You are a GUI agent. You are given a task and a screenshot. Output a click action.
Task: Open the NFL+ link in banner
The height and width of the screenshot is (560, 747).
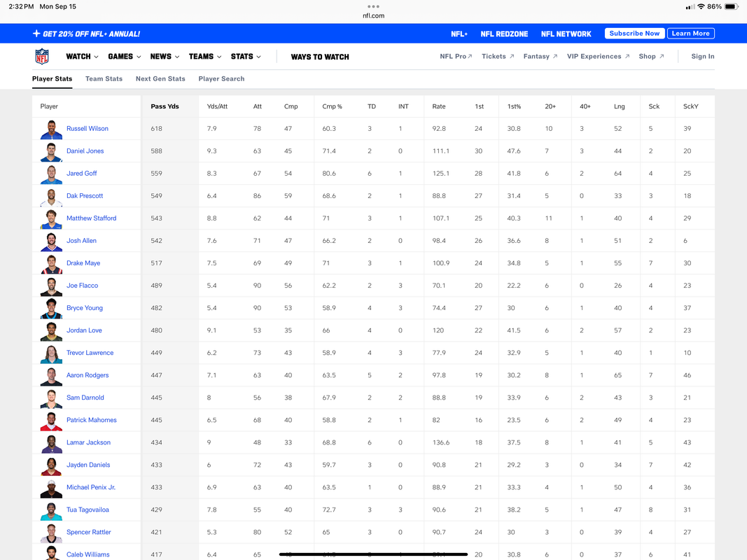click(x=459, y=34)
